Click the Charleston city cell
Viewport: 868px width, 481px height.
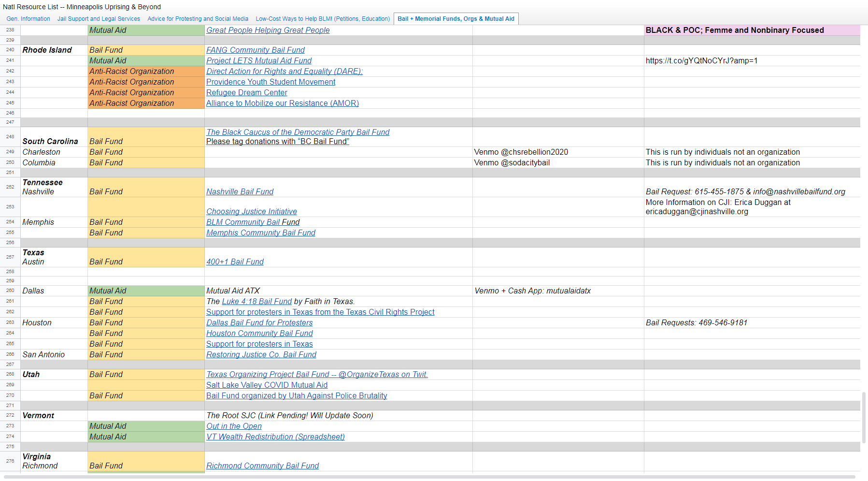tap(54, 152)
